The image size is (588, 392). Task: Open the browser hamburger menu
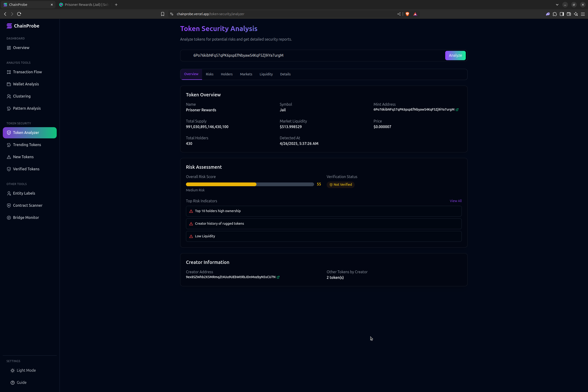coord(583,14)
